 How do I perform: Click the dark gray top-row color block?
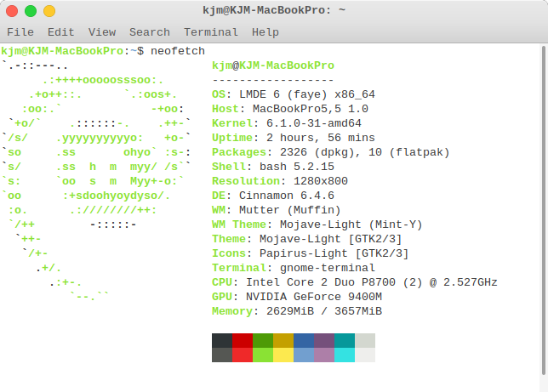pyautogui.click(x=222, y=341)
